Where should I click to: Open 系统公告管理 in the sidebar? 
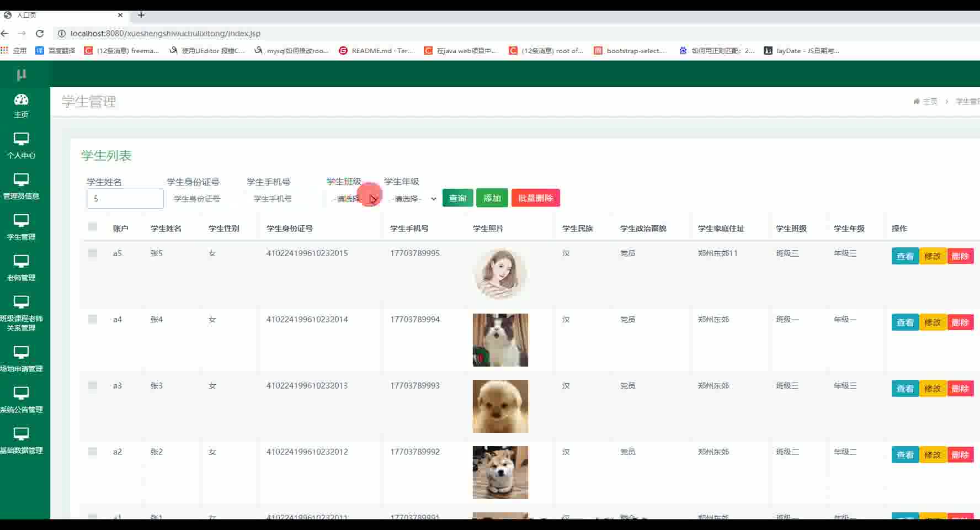(21, 400)
